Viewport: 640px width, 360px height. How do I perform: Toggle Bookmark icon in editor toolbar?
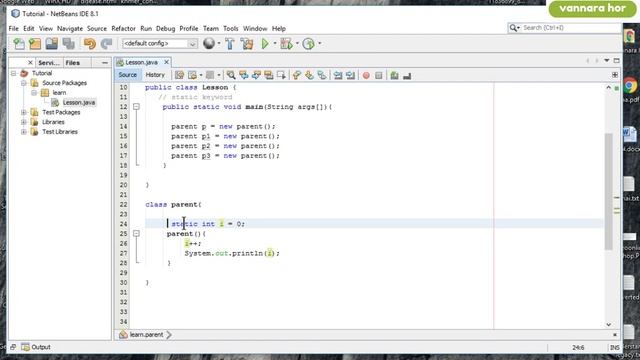click(322, 75)
